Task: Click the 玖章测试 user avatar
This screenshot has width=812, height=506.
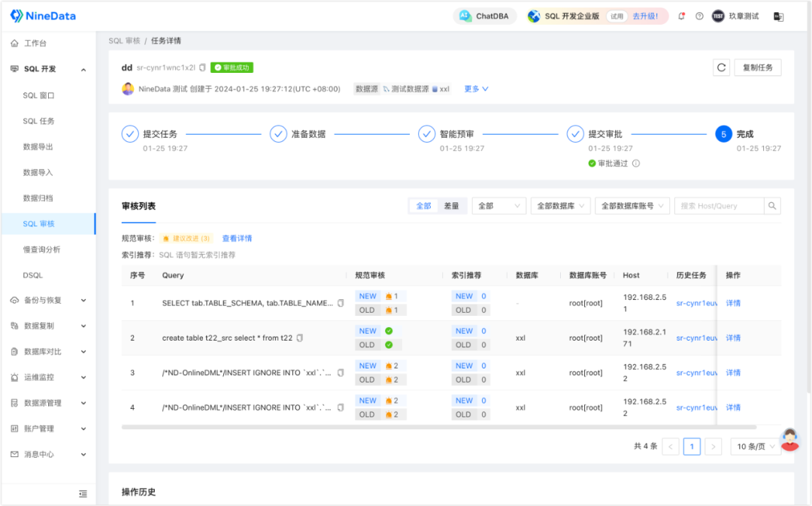Action: 718,16
